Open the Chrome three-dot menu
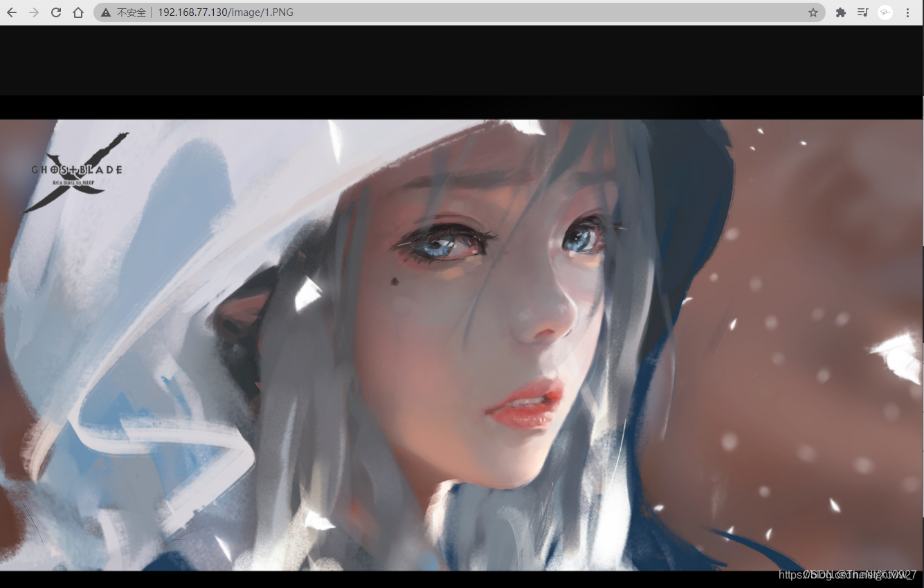Image resolution: width=924 pixels, height=588 pixels. pos(907,12)
